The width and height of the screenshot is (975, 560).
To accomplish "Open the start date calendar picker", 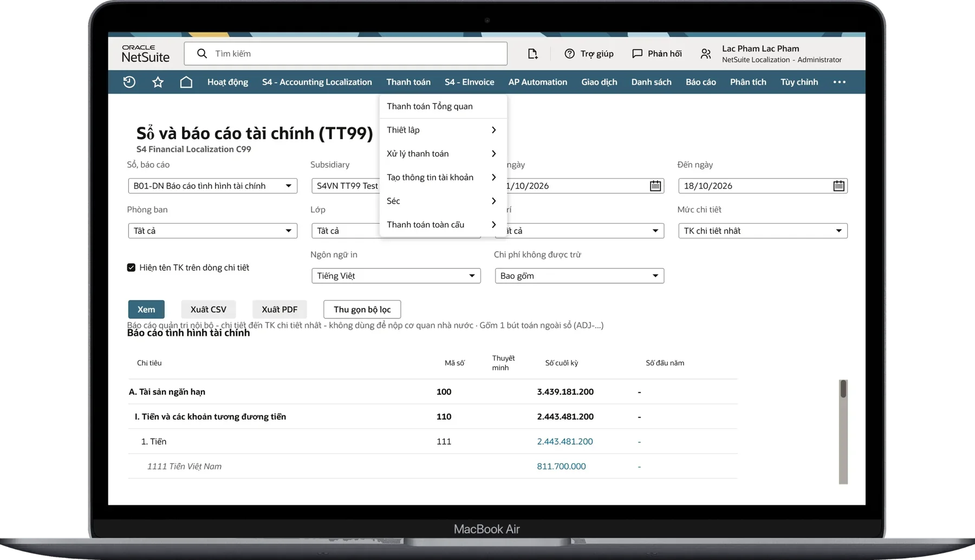I will [655, 186].
